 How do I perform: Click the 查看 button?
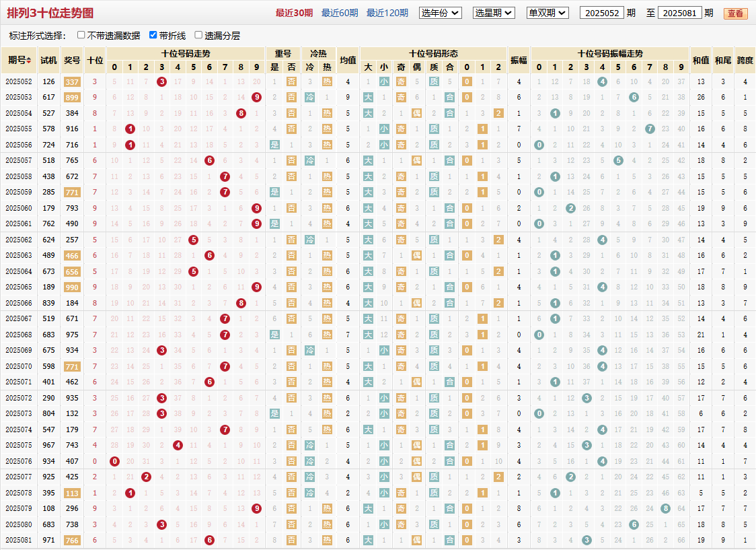pos(735,13)
